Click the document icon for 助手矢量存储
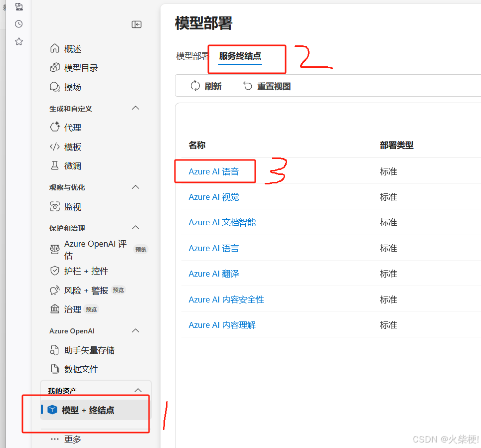Image resolution: width=481 pixels, height=448 pixels. click(x=54, y=350)
